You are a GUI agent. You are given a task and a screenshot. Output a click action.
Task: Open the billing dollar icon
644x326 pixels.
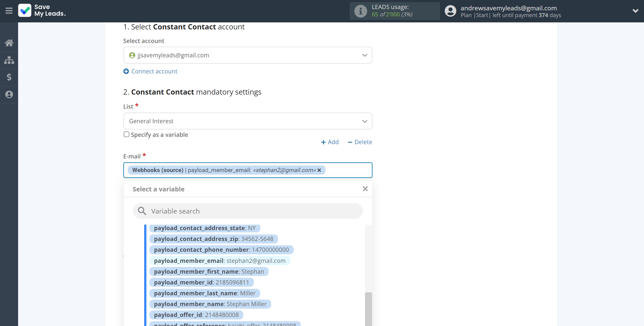click(x=9, y=77)
